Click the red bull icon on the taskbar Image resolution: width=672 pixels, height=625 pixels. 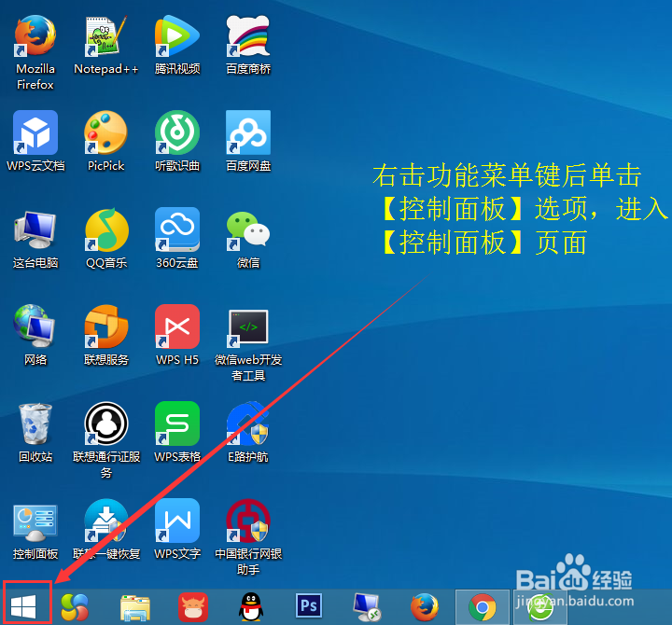193,607
